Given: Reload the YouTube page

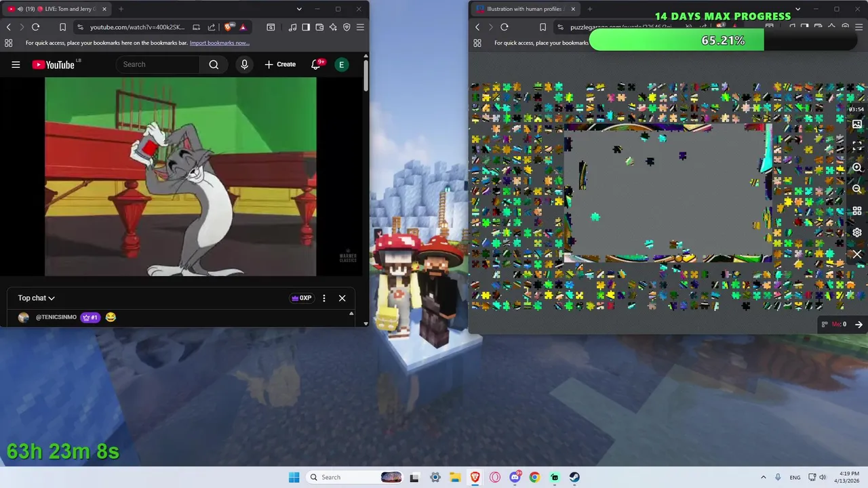Looking at the screenshot, I should [x=36, y=27].
